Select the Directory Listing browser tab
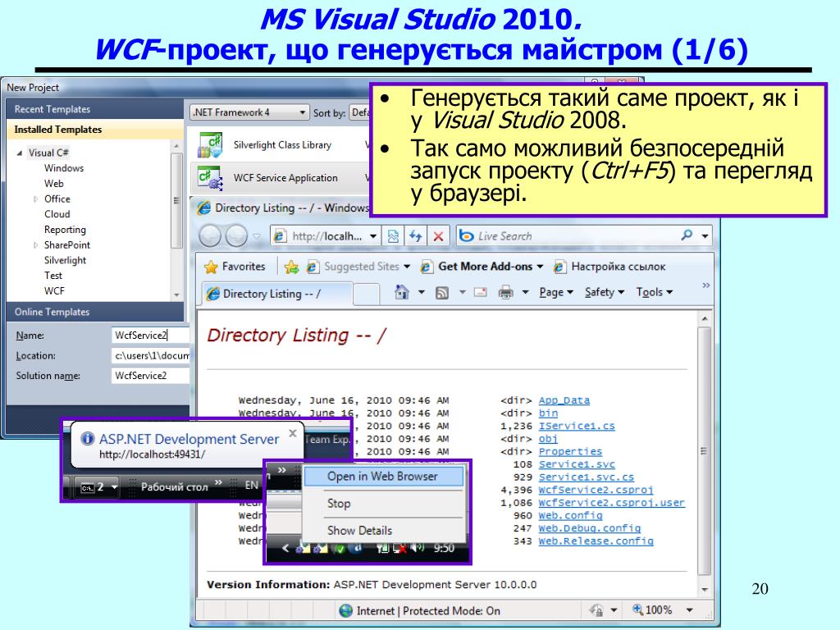840x630 pixels. [277, 294]
